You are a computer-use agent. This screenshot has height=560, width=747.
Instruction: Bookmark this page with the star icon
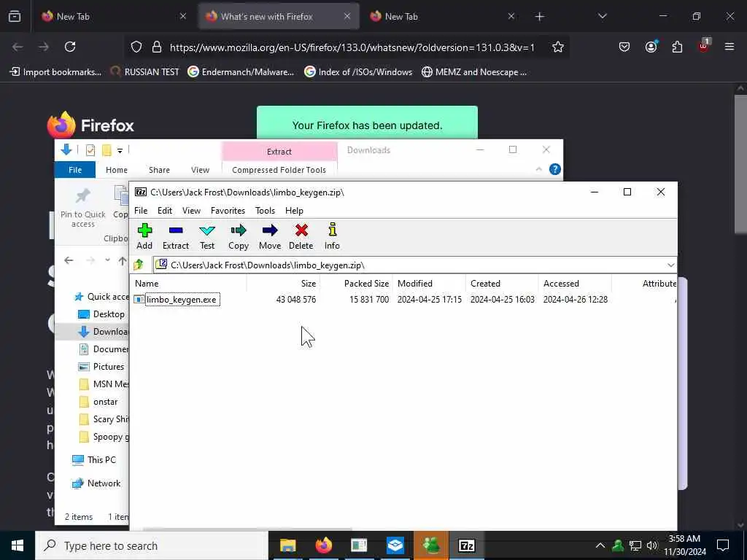pyautogui.click(x=558, y=47)
